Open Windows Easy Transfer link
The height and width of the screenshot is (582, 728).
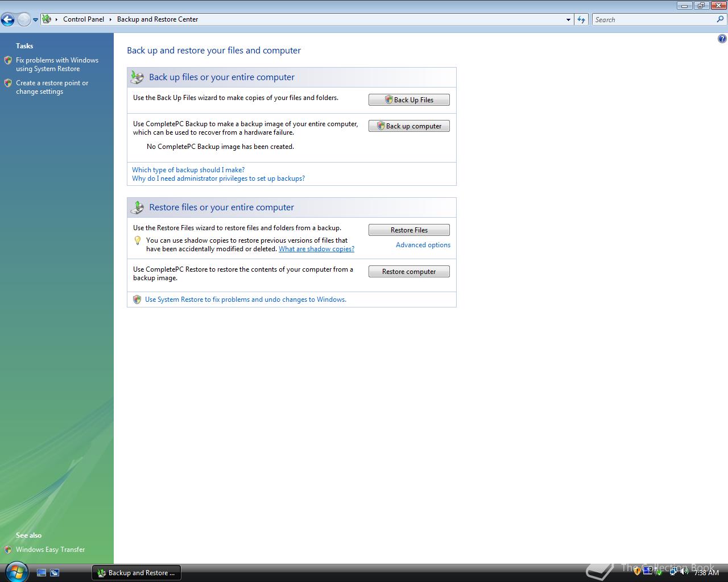pyautogui.click(x=50, y=550)
